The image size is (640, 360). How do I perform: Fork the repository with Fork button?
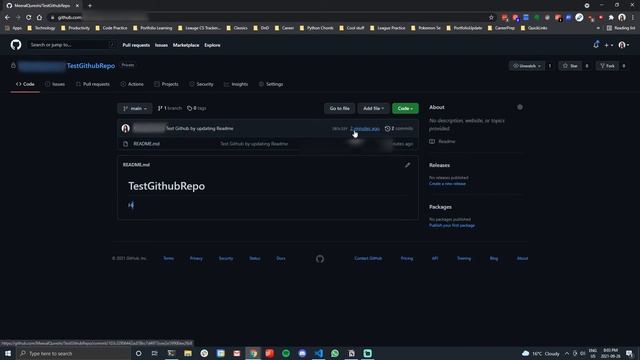tap(607, 66)
